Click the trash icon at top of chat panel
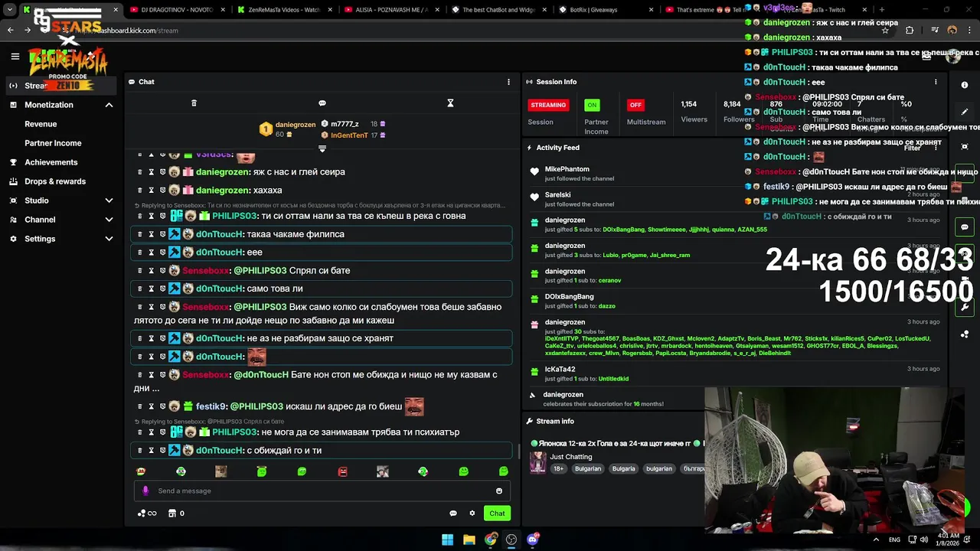Image resolution: width=980 pixels, height=551 pixels. 194,103
